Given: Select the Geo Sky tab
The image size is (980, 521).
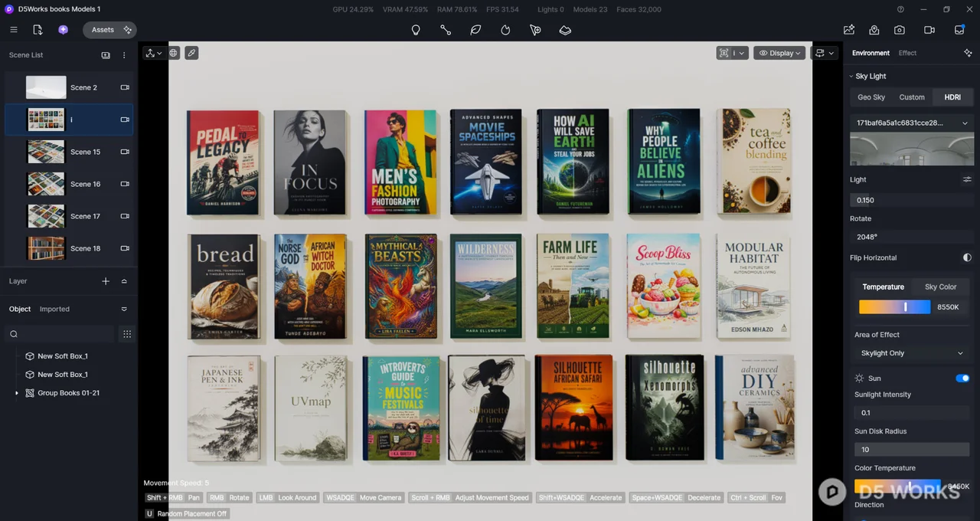Looking at the screenshot, I should [871, 97].
